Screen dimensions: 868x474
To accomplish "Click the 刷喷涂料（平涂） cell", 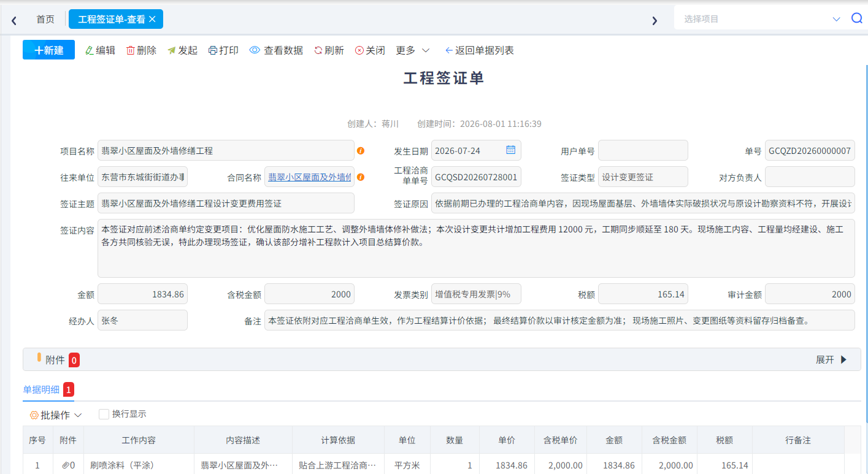I will point(139,465).
